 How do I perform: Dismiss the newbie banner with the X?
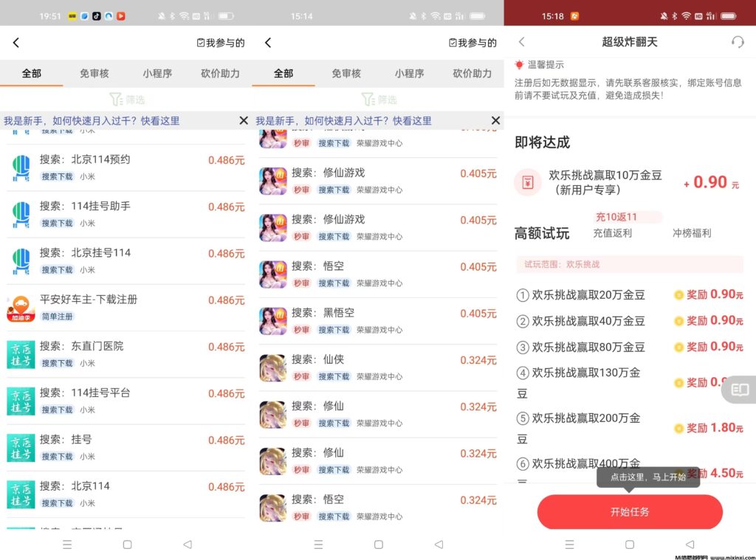[x=244, y=120]
